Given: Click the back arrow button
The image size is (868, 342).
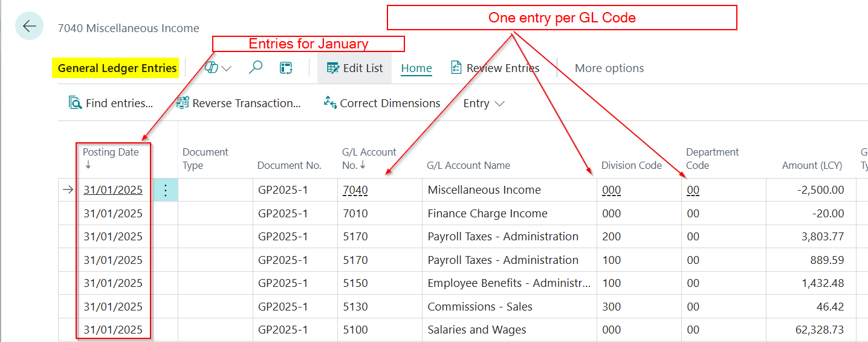Looking at the screenshot, I should (x=29, y=26).
